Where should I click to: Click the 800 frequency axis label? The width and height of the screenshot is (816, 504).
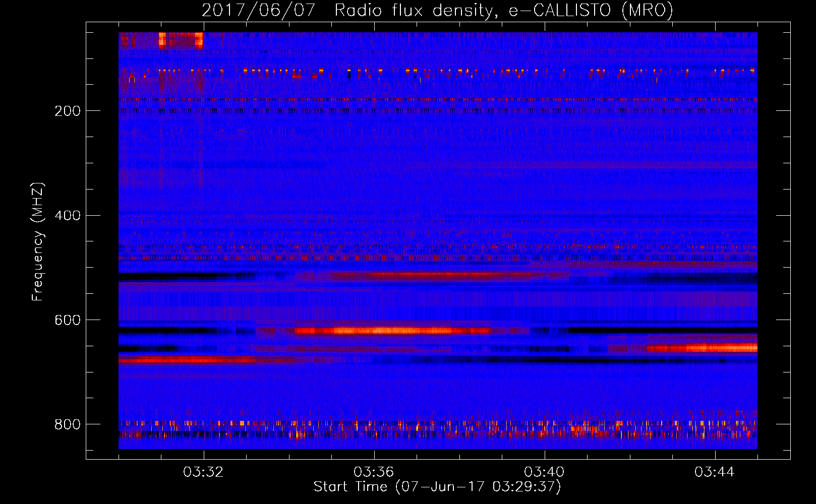tap(68, 425)
